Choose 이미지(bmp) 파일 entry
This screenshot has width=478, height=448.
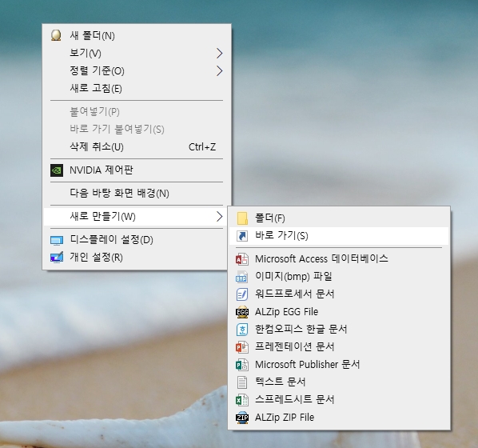tap(339, 277)
